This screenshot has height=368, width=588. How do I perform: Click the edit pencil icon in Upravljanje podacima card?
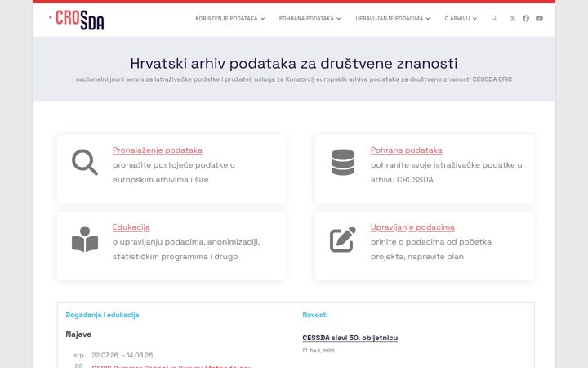coord(343,239)
